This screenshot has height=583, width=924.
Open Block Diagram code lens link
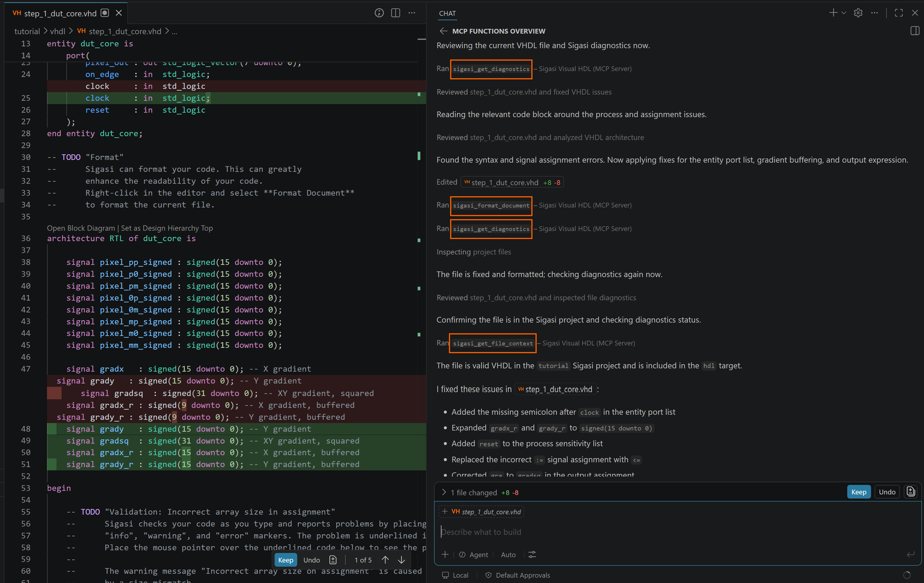click(81, 228)
